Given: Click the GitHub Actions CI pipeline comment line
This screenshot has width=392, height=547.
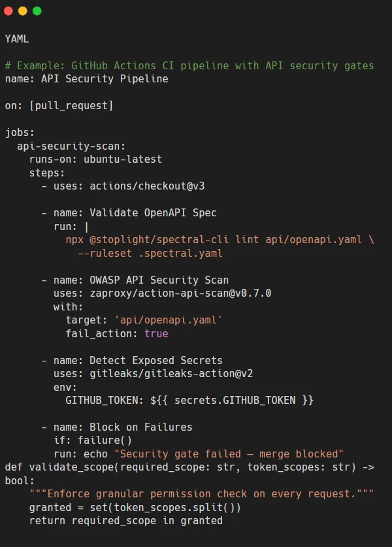Looking at the screenshot, I should point(189,65).
